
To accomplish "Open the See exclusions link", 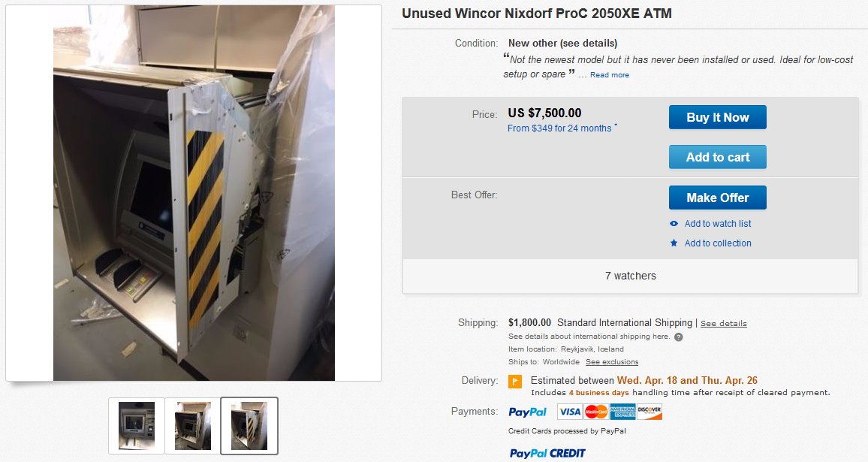I will [x=612, y=362].
